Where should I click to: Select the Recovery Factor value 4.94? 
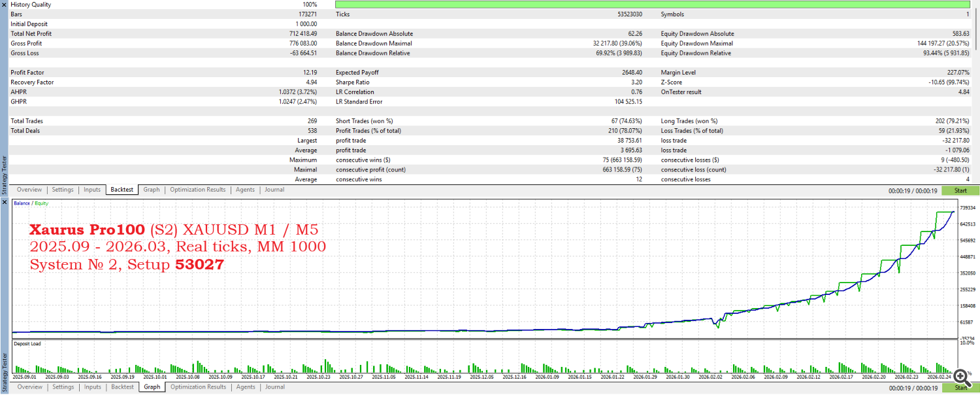coord(312,82)
